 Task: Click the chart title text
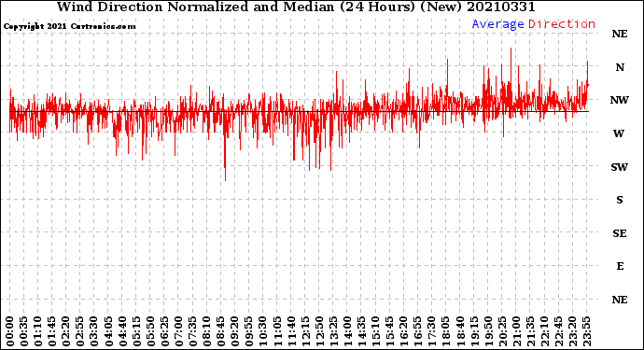point(296,7)
